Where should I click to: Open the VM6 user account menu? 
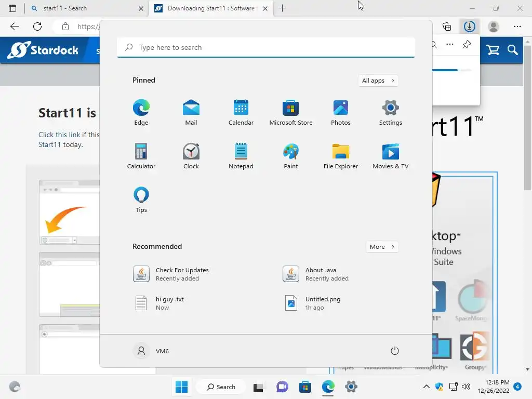(x=151, y=351)
